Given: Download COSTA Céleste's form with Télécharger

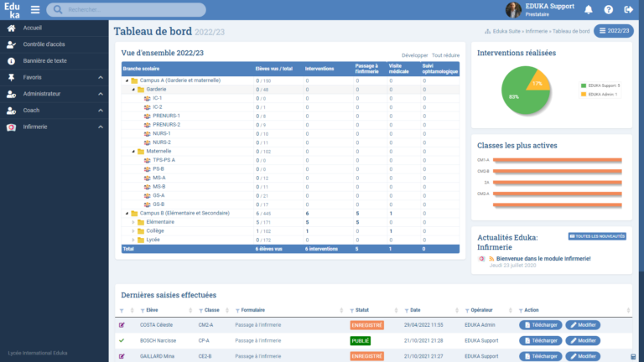Looking at the screenshot, I should (540, 324).
